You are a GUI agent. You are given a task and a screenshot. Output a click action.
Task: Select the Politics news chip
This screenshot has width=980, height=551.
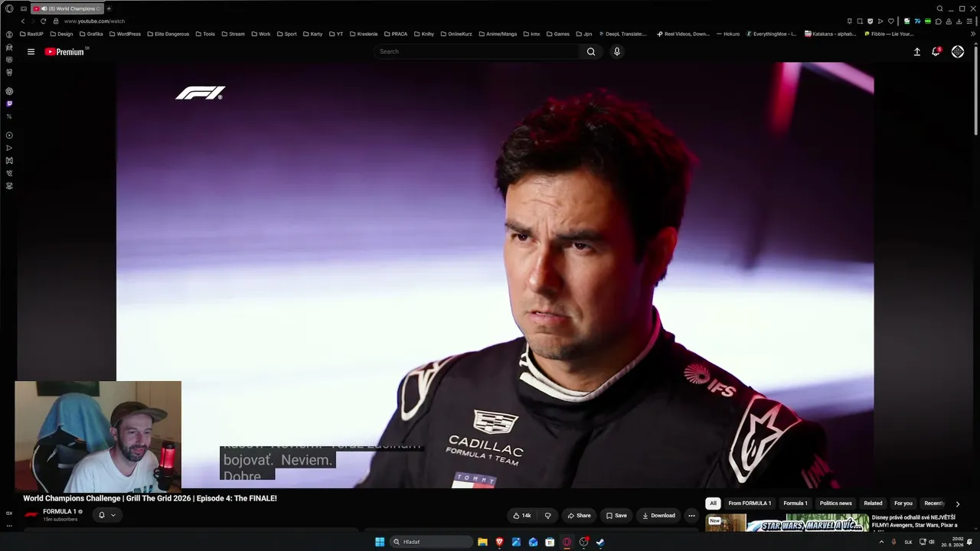[835, 504]
